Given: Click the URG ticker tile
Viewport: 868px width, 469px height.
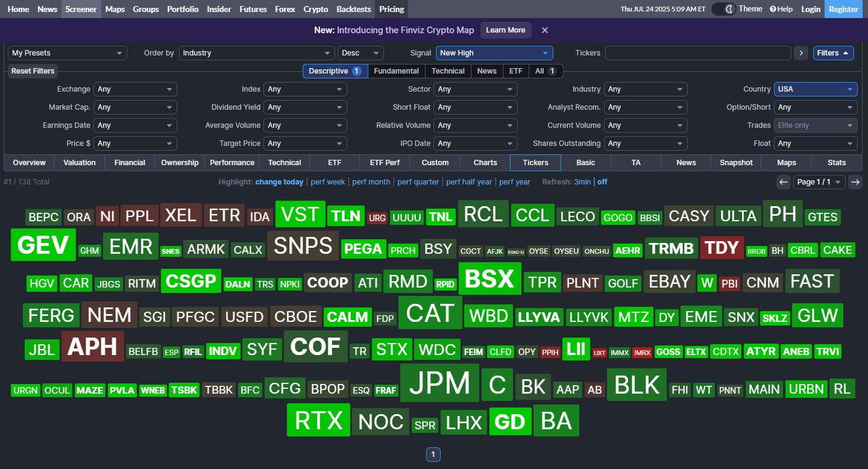Looking at the screenshot, I should click(377, 218).
